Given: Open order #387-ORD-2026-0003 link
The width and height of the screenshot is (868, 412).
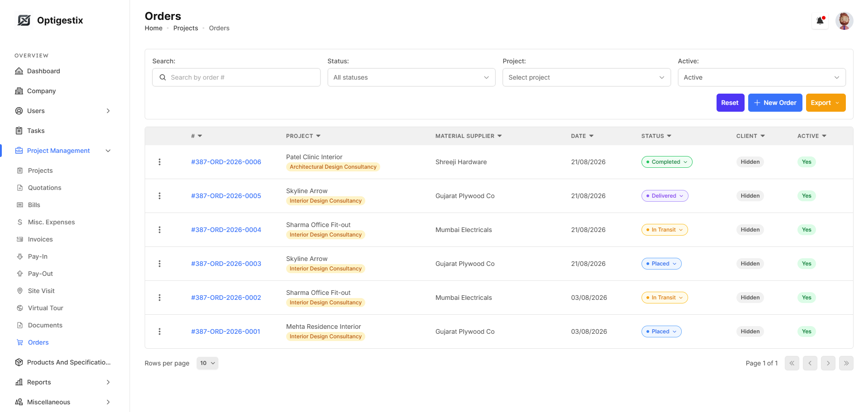Looking at the screenshot, I should tap(226, 264).
